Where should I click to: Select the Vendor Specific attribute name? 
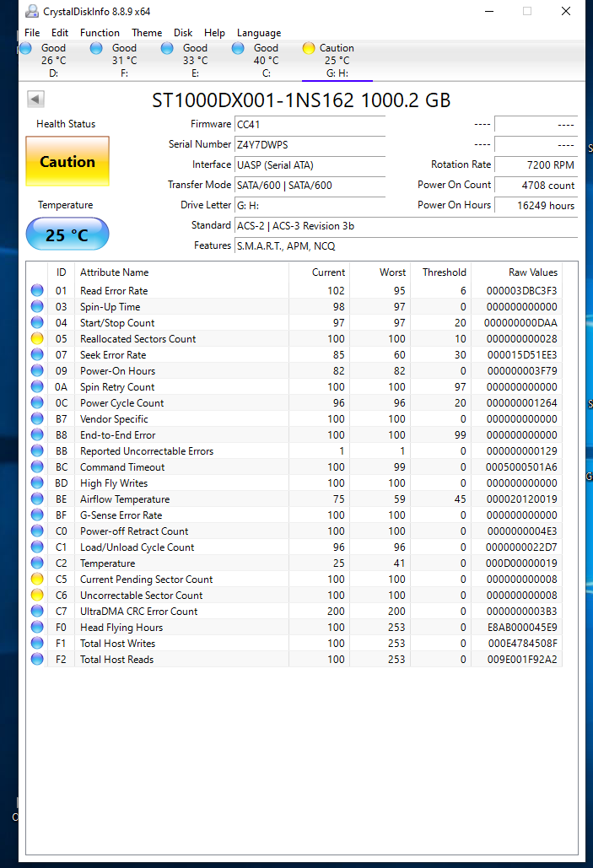point(114,419)
